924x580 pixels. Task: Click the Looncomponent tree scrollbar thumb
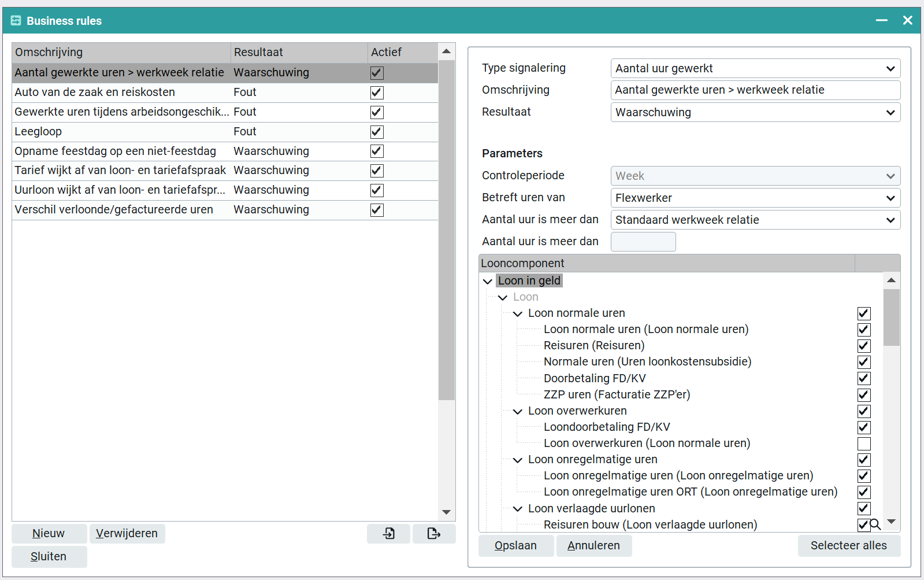892,317
